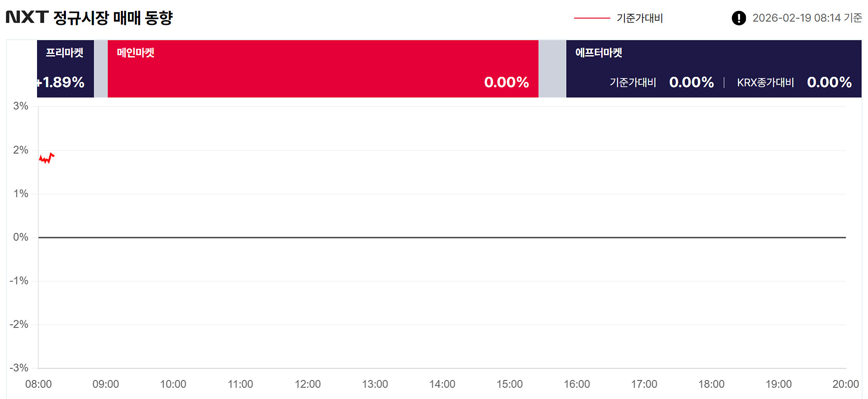Click the 기준가대비 label in 에프터마켓
This screenshot has width=868, height=399.
[633, 82]
